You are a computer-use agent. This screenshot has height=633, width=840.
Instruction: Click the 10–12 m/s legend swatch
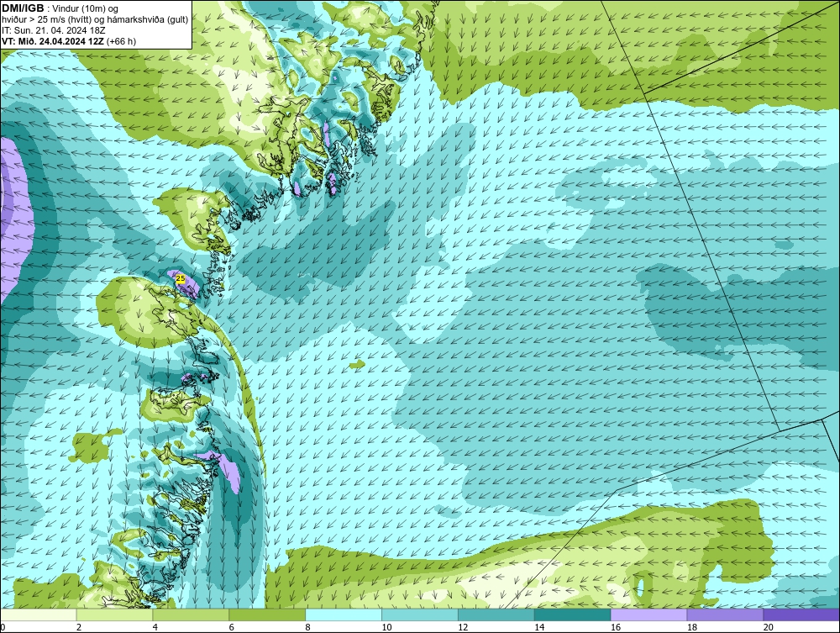click(x=420, y=615)
